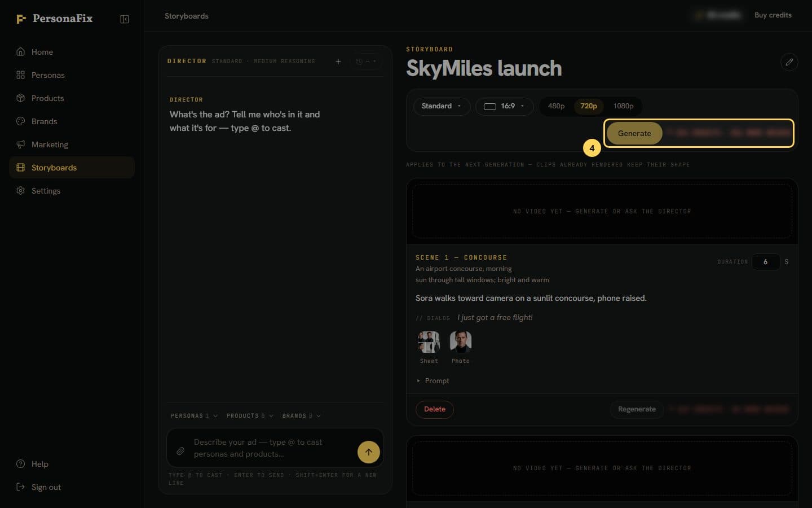The height and width of the screenshot is (508, 812).
Task: Regenerate Scene 1 clip
Action: point(637,409)
